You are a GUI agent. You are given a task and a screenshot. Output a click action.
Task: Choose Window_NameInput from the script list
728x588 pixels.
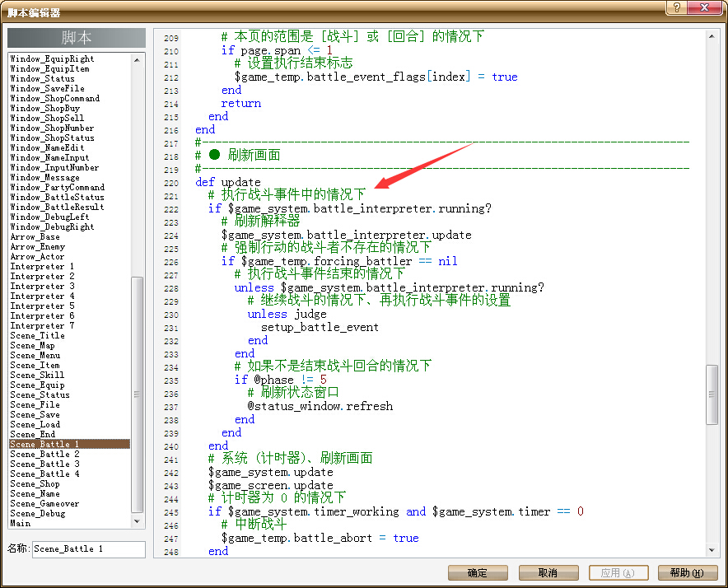coord(49,158)
